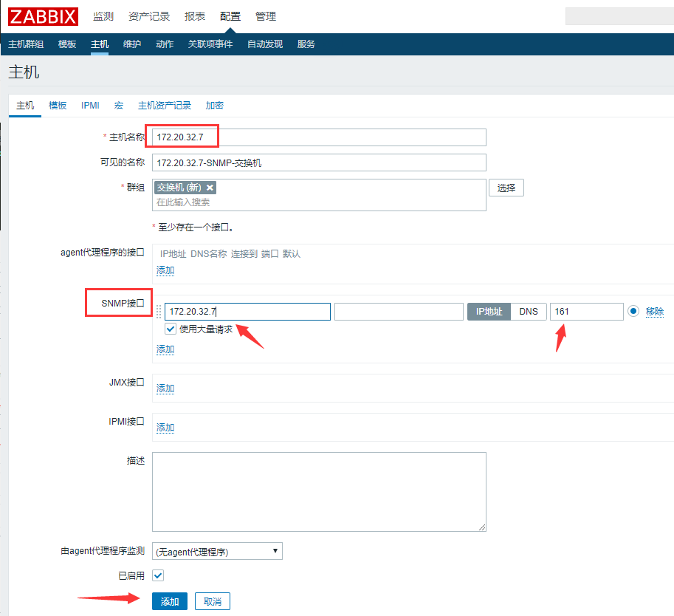Focus the 可见的名称 input field
This screenshot has height=616, width=674.
pos(319,162)
